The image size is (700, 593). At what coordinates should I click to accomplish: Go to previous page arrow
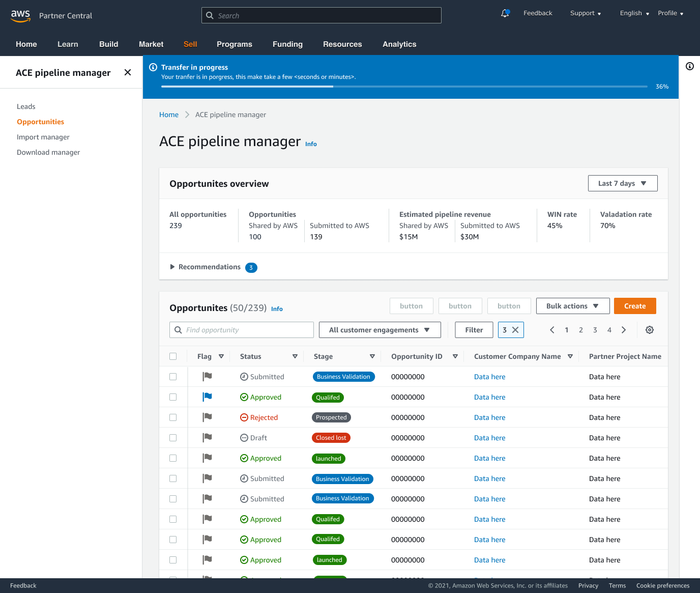tap(552, 330)
